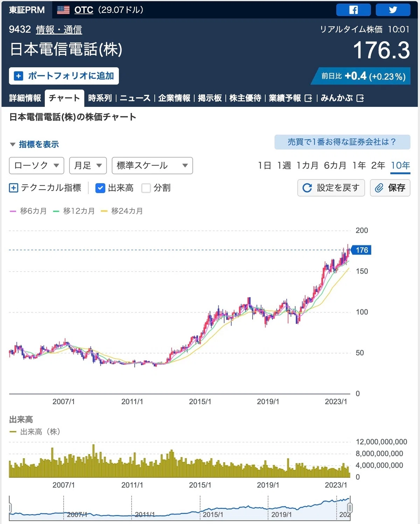Click plus icon in Add to Portfolio button
This screenshot has height=524, width=420.
tap(19, 76)
